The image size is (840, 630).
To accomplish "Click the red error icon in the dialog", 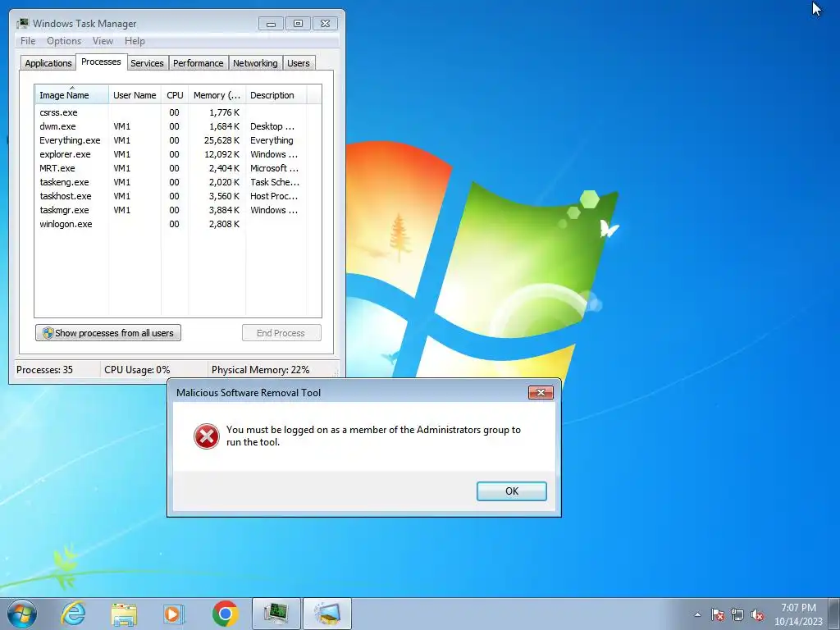I will click(206, 436).
